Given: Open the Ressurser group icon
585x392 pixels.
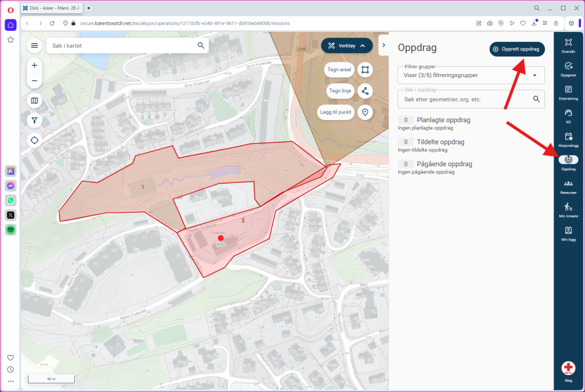Looking at the screenshot, I should 568,186.
